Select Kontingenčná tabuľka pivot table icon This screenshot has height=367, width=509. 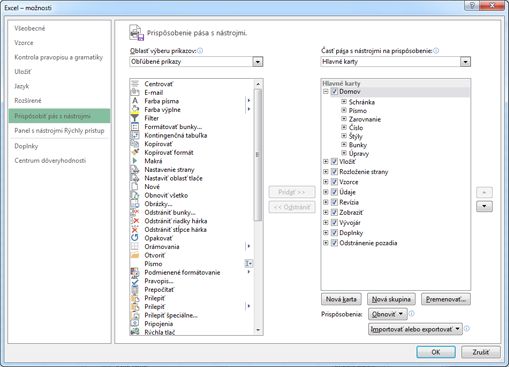coord(135,135)
